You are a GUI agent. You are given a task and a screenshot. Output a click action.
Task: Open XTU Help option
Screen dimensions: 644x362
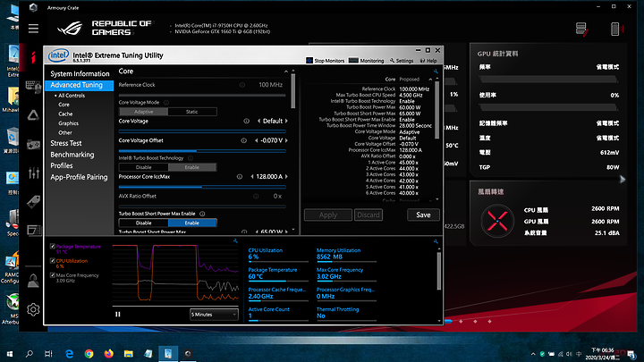[428, 61]
